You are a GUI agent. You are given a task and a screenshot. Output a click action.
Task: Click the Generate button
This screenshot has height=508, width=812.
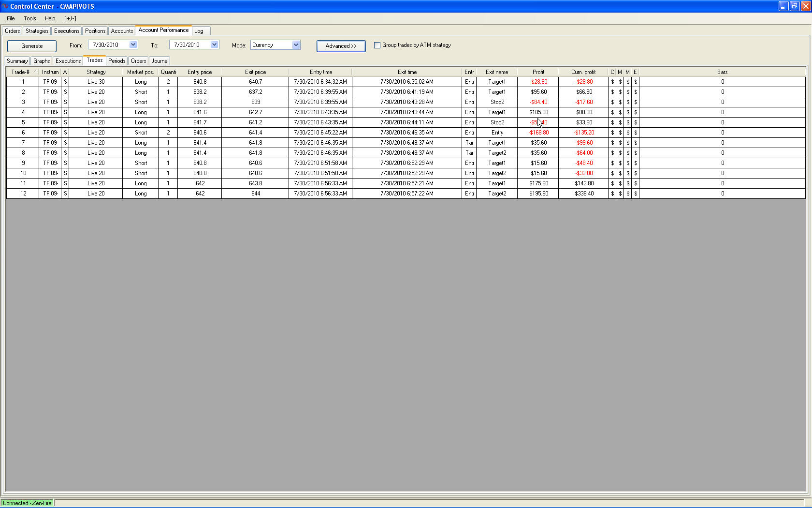click(x=32, y=46)
